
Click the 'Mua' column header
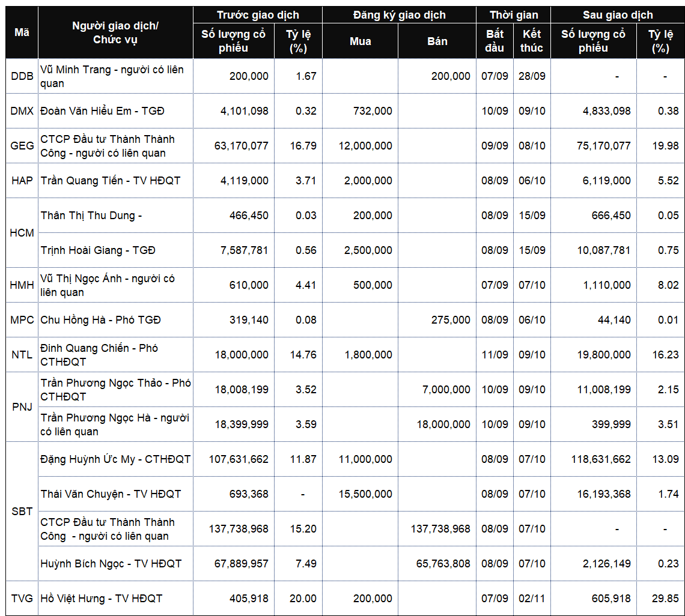[361, 41]
